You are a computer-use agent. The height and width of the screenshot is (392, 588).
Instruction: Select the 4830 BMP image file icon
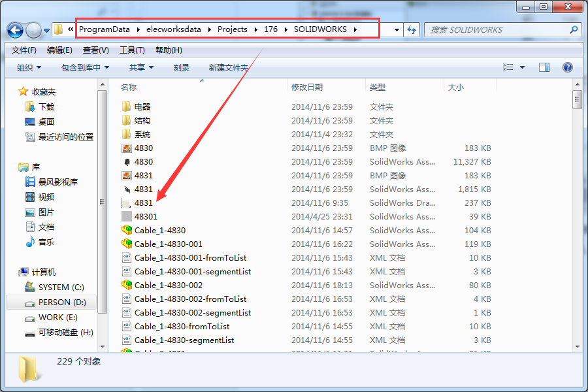(x=126, y=148)
